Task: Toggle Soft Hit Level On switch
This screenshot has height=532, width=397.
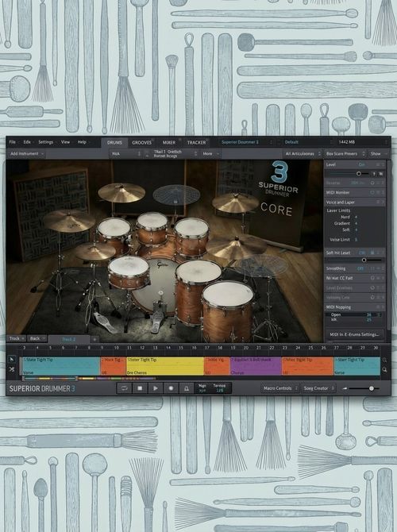Action: pyautogui.click(x=362, y=253)
